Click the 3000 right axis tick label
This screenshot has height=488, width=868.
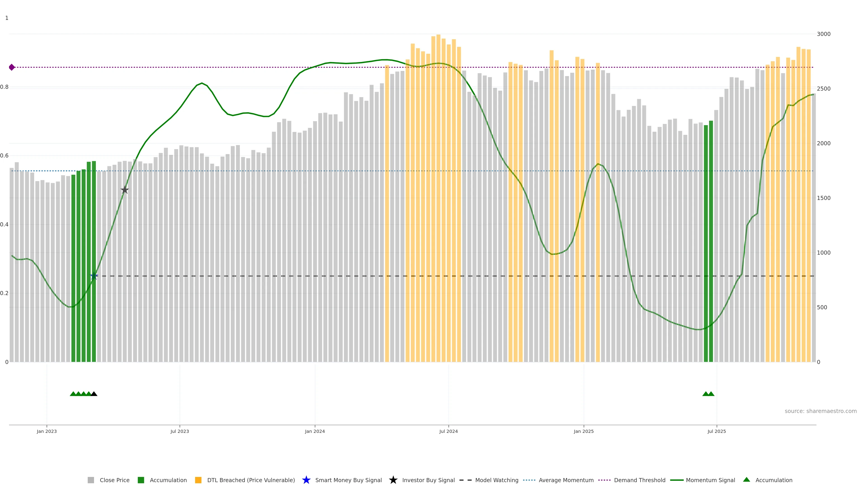823,34
